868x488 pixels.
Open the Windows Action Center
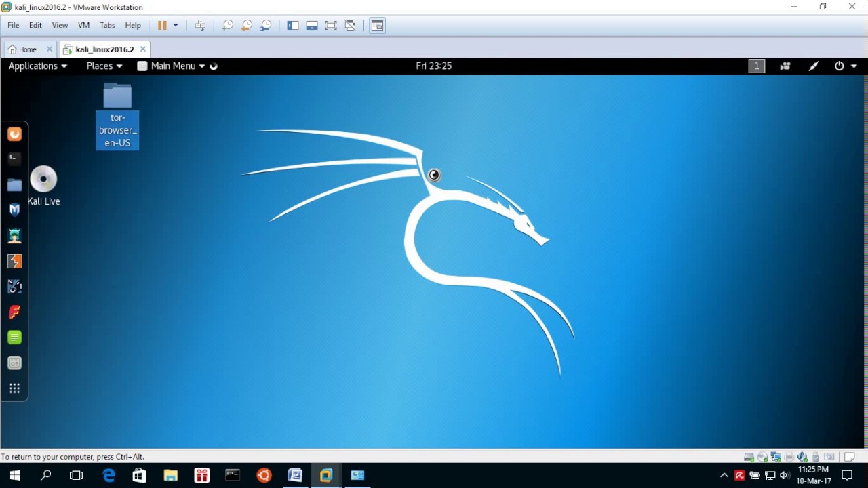pyautogui.click(x=846, y=475)
